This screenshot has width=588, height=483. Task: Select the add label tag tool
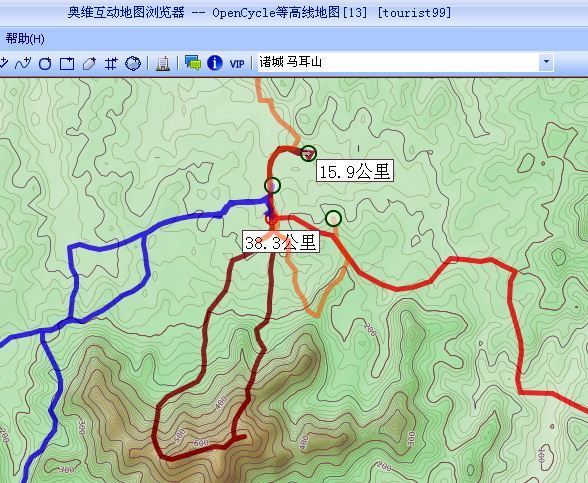pyautogui.click(x=89, y=63)
